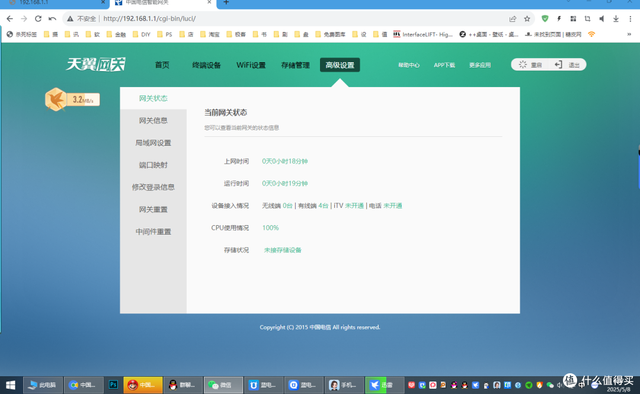Click the 0天0小时18分钟 online time value
The height and width of the screenshot is (394, 640).
[284, 161]
